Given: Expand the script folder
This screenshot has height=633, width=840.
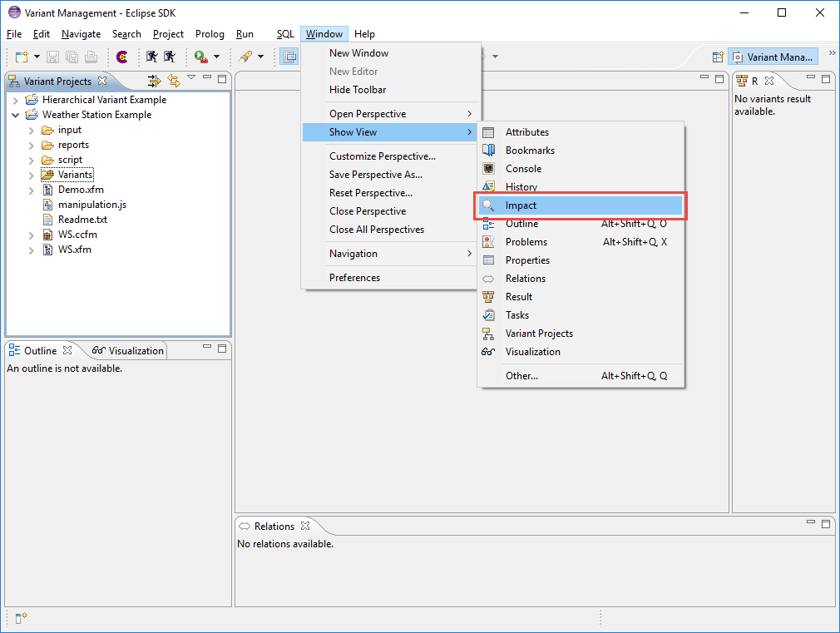Looking at the screenshot, I should (x=31, y=161).
